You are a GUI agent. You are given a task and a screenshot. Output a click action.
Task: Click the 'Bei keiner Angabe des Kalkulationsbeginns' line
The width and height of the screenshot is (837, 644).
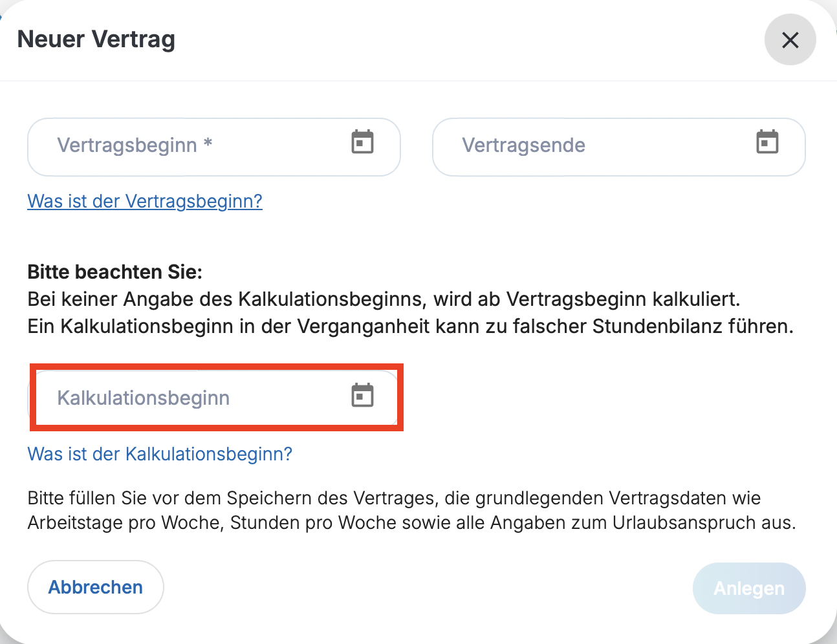coord(383,299)
